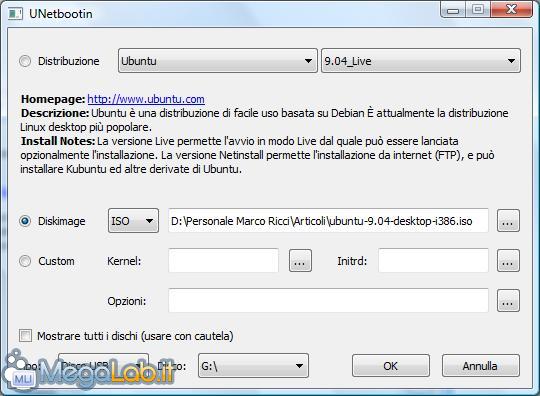This screenshot has height=396, width=540.
Task: Click the Initrd input field
Action: pos(433,261)
